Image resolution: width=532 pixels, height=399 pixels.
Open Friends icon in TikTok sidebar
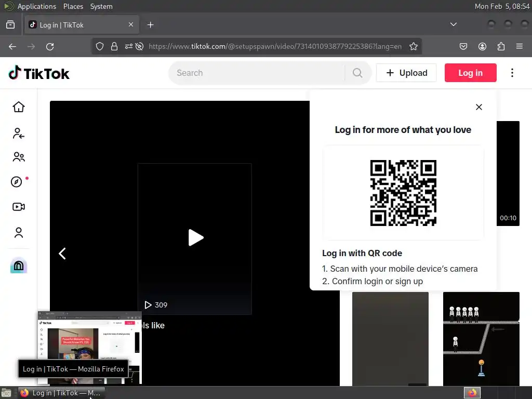pyautogui.click(x=19, y=157)
